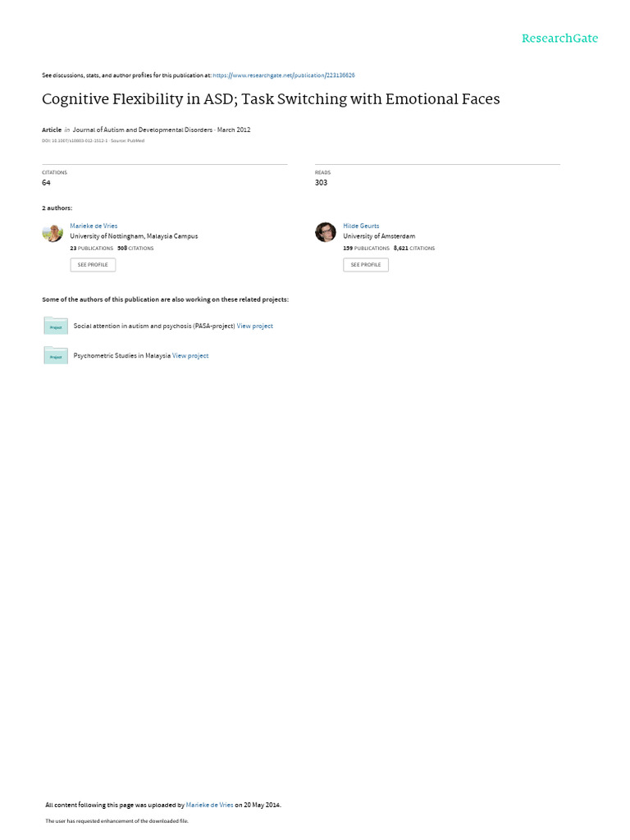Follow the uploader Marieke de Vries link at page bottom
Viewport: 630px width, 840px height.
coord(209,805)
